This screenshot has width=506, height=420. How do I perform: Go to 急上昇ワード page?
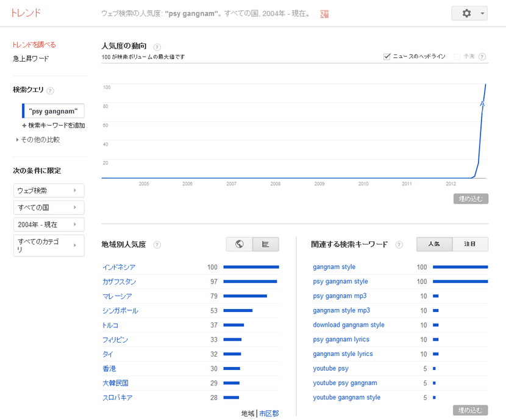click(x=31, y=59)
